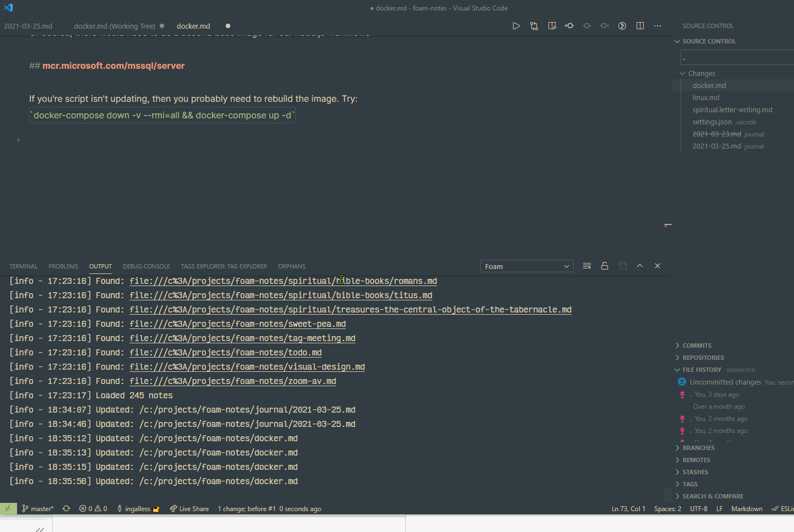Viewport: 794px width, 532px height.
Task: Collapse the Changes section in Source Control
Action: (x=683, y=73)
